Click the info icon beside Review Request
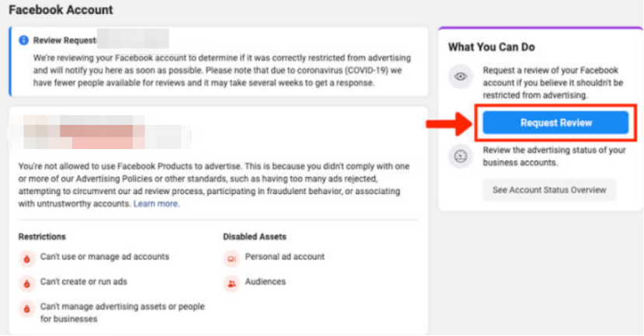The width and height of the screenshot is (644, 336). [24, 40]
